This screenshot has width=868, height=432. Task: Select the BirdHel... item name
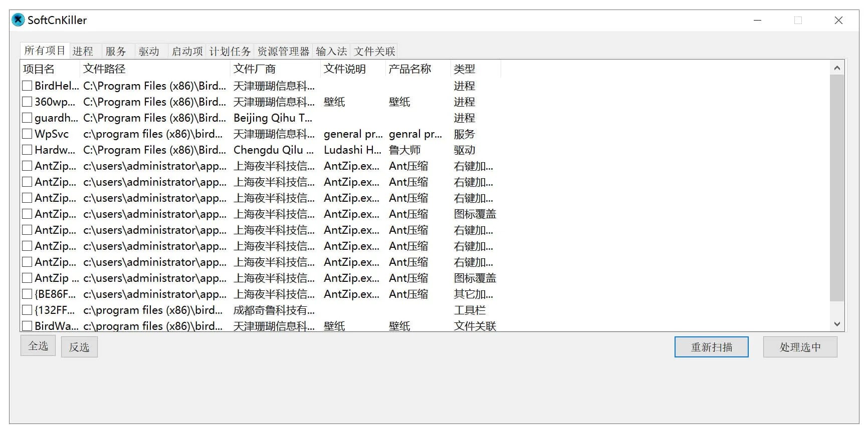point(57,86)
